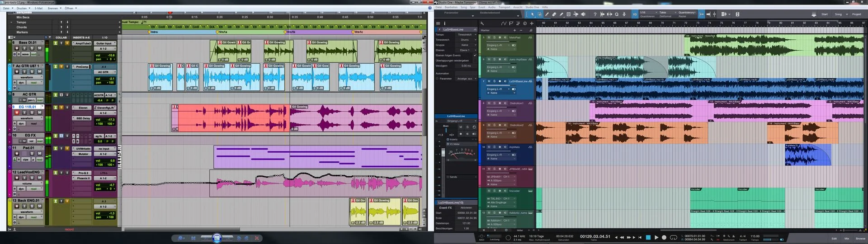
Task: Click the Projekt page button
Action: 857,14
